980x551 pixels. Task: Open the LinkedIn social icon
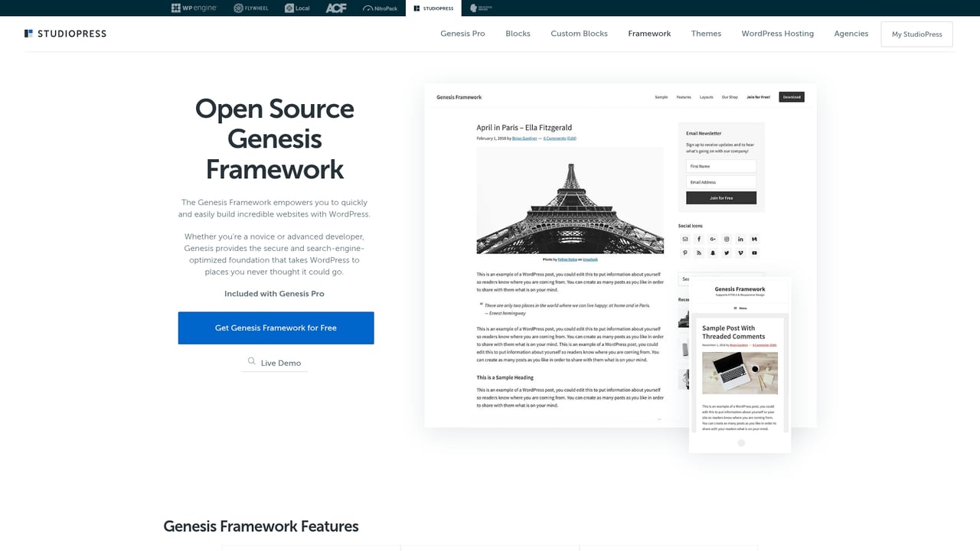[740, 239]
